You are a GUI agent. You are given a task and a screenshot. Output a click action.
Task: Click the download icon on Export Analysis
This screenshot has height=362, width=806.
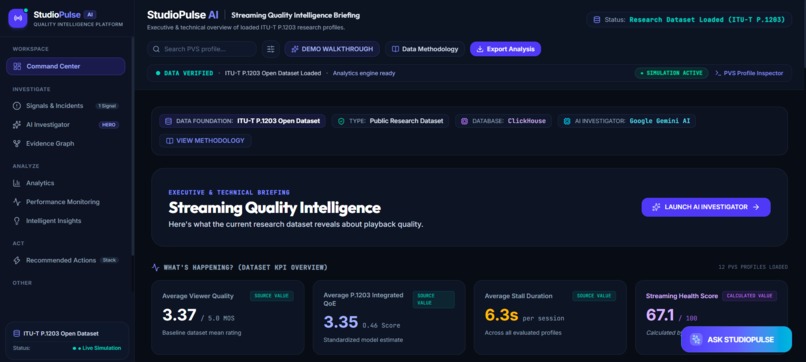(480, 49)
